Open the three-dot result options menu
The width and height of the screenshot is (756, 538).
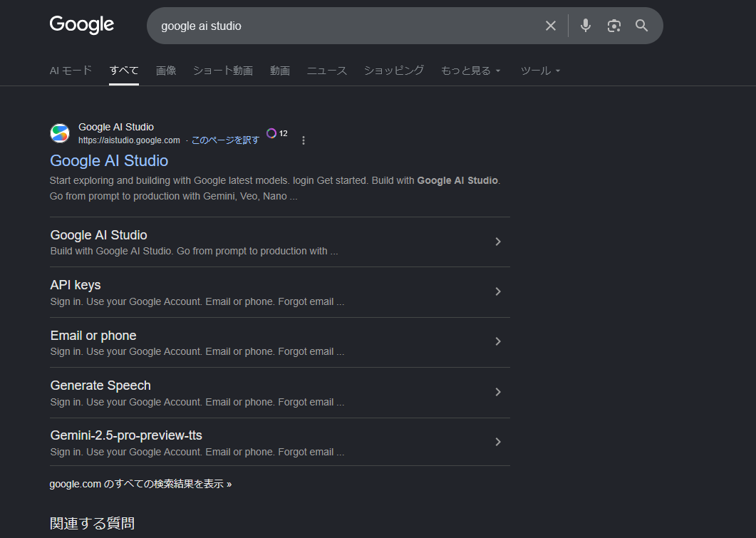pos(304,140)
